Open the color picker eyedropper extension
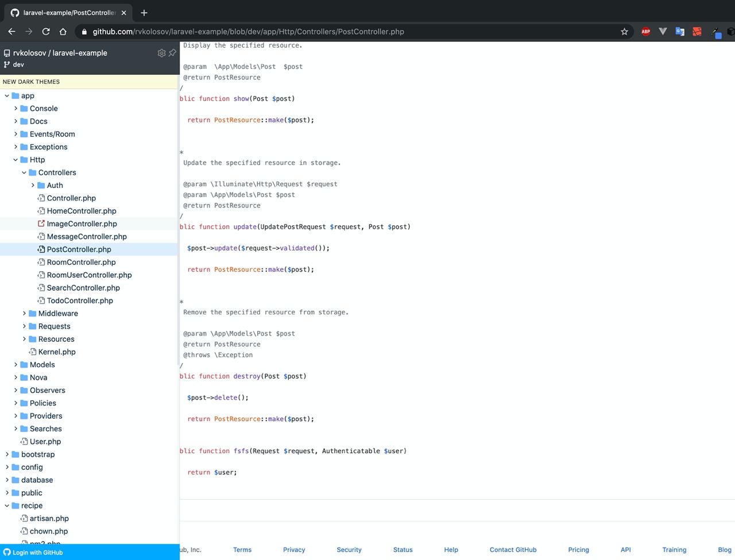Screen dimensions: 735x560 [x=715, y=32]
